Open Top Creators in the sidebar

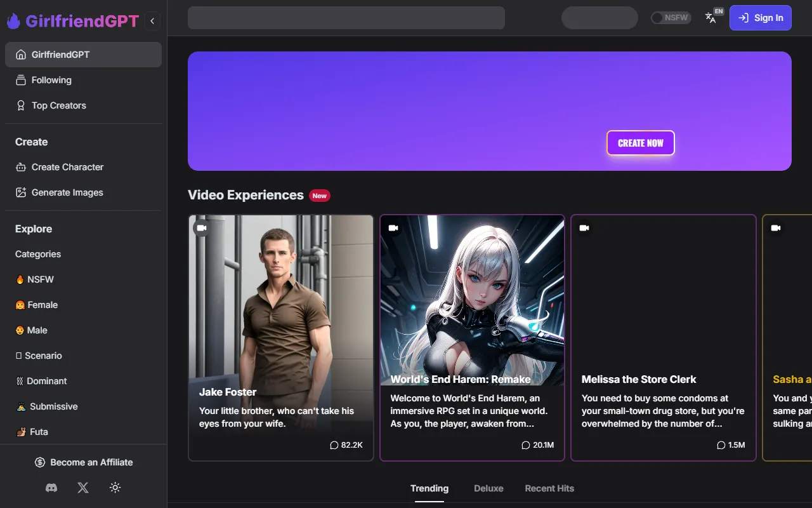[x=58, y=105]
